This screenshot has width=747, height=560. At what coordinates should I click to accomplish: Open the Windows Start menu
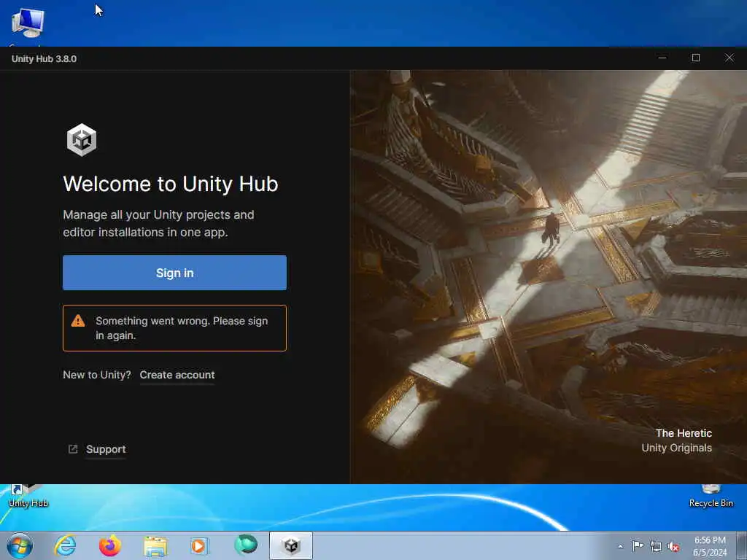(x=20, y=545)
